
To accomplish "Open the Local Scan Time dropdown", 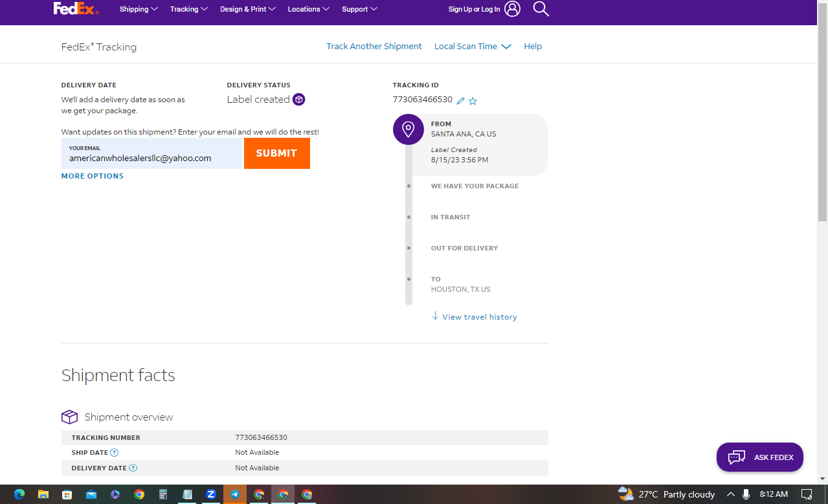I will pyautogui.click(x=473, y=47).
